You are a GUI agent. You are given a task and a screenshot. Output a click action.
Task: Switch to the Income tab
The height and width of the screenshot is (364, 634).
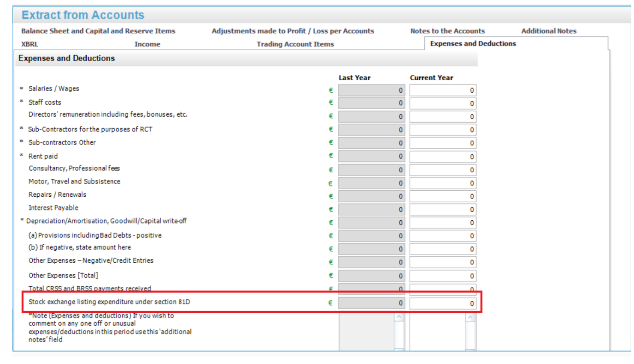(147, 44)
